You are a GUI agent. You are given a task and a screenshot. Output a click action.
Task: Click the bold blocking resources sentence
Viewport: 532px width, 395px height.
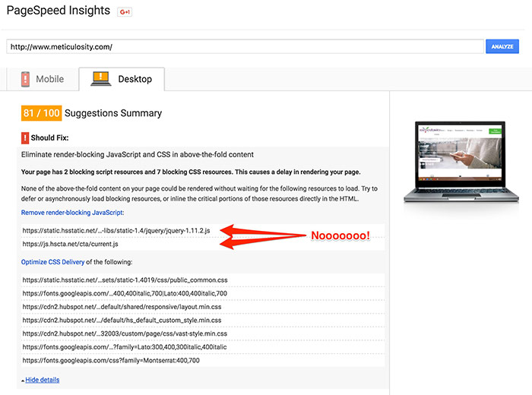191,172
